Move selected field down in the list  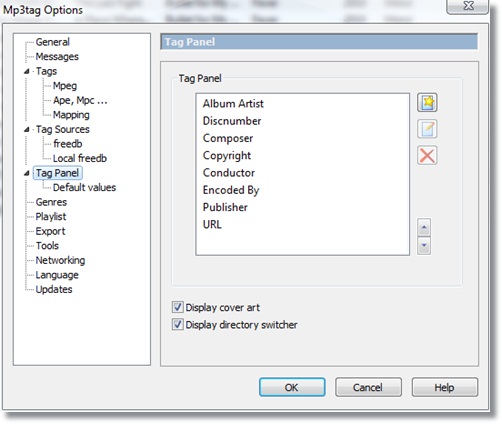point(424,246)
